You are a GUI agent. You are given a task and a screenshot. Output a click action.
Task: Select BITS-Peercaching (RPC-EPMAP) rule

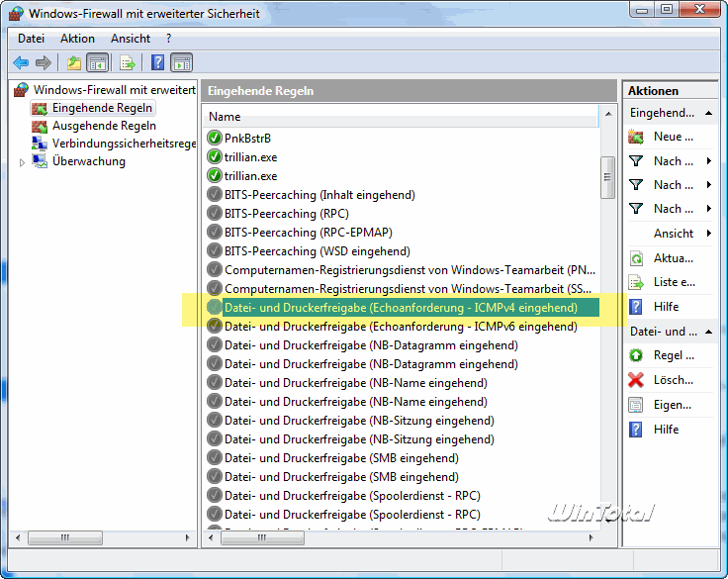click(x=309, y=233)
